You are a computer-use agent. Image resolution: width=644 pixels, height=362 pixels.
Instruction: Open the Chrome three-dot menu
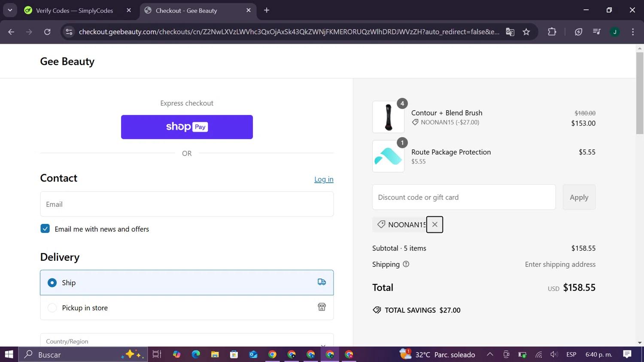pyautogui.click(x=633, y=32)
